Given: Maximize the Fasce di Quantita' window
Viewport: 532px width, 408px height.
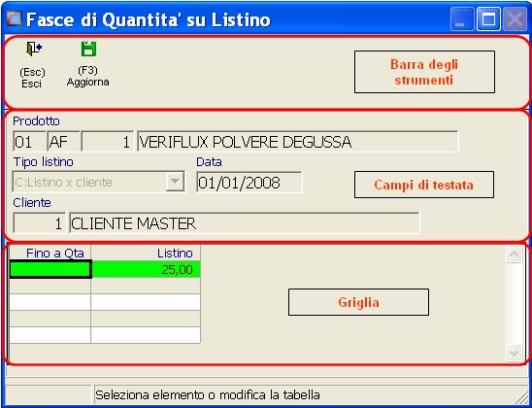Looking at the screenshot, I should (x=488, y=19).
